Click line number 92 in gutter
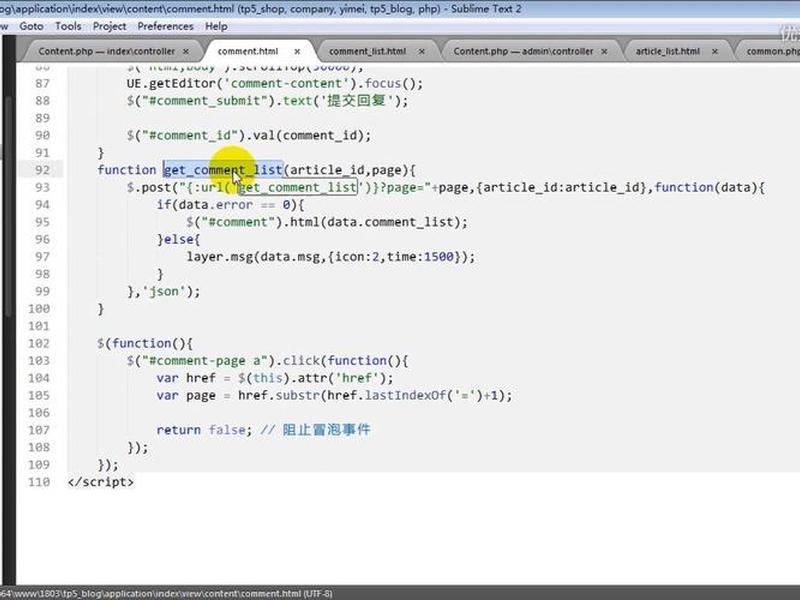Viewport: 800px width, 600px height. click(x=42, y=170)
